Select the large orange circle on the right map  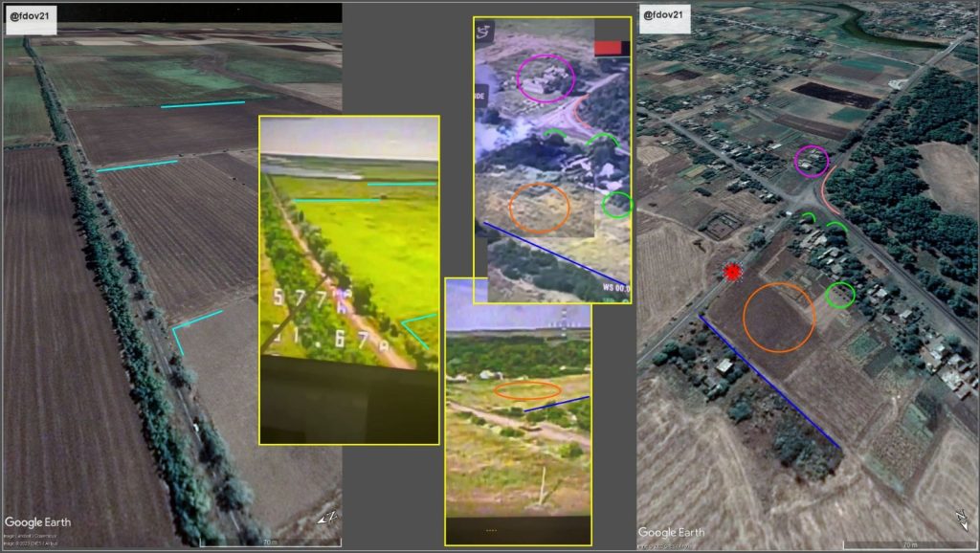[x=779, y=318]
